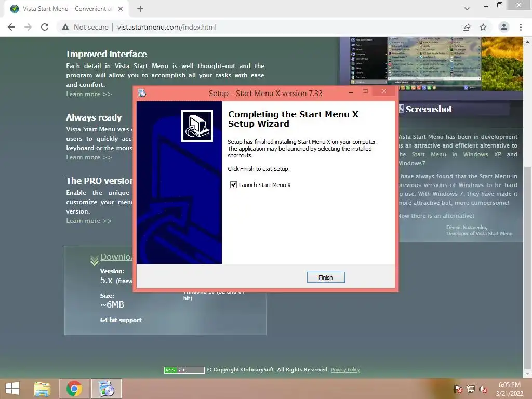Click the Copyright OrdinarySoft text
This screenshot has width=532, height=399.
[x=268, y=370]
